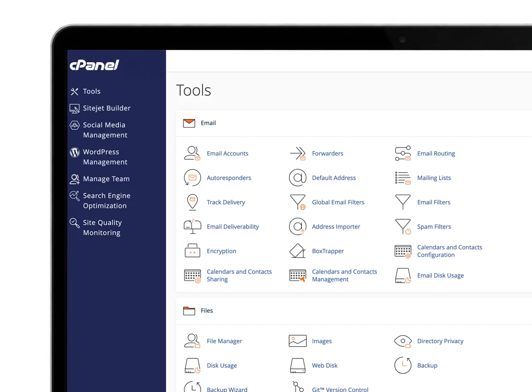The width and height of the screenshot is (532, 392).
Task: Open the Spam Filters link
Action: tap(434, 227)
